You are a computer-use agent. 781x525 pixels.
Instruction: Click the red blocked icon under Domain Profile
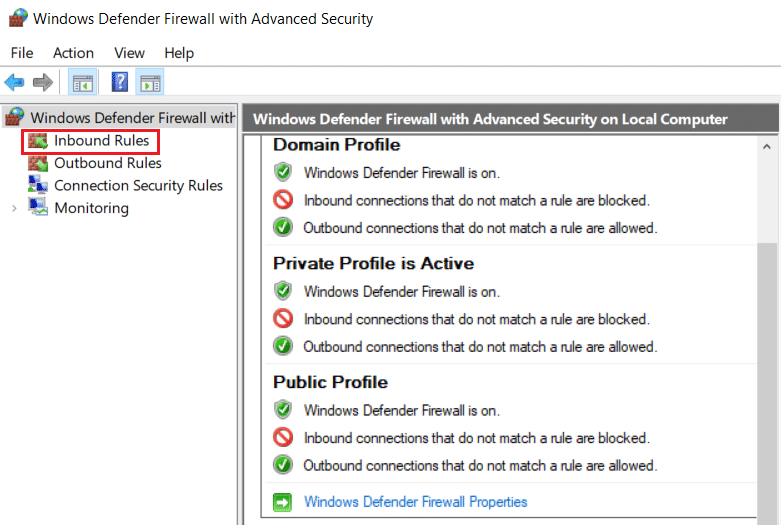click(x=283, y=200)
